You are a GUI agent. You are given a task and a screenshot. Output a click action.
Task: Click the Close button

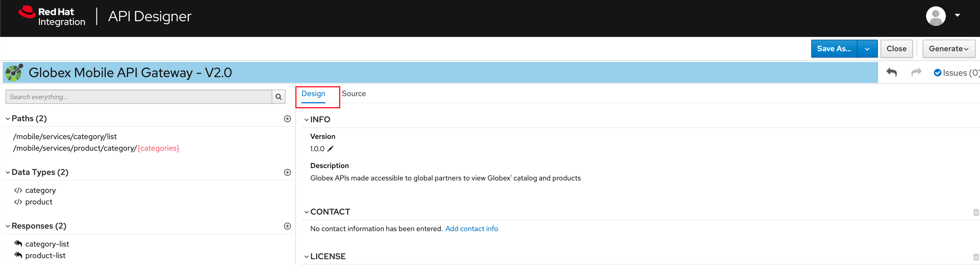tap(896, 49)
